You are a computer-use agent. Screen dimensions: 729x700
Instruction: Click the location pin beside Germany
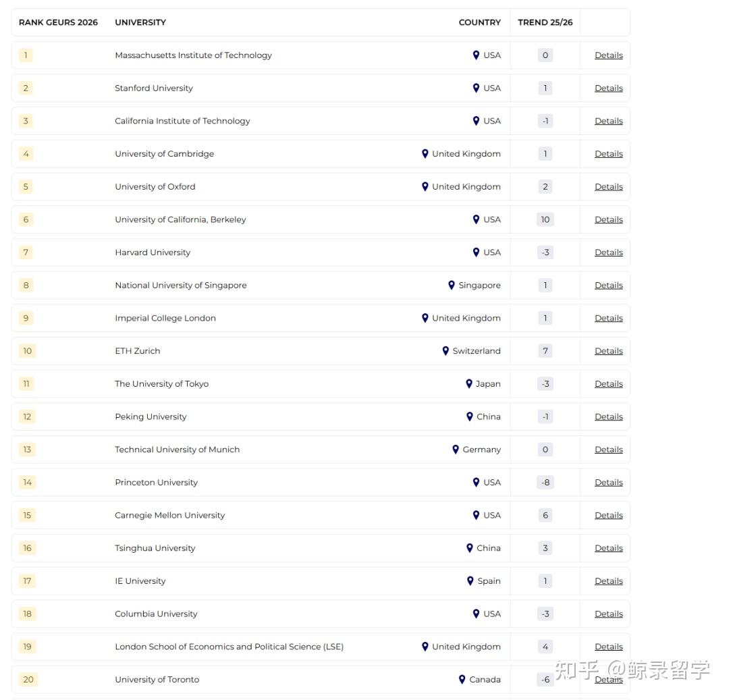point(456,450)
